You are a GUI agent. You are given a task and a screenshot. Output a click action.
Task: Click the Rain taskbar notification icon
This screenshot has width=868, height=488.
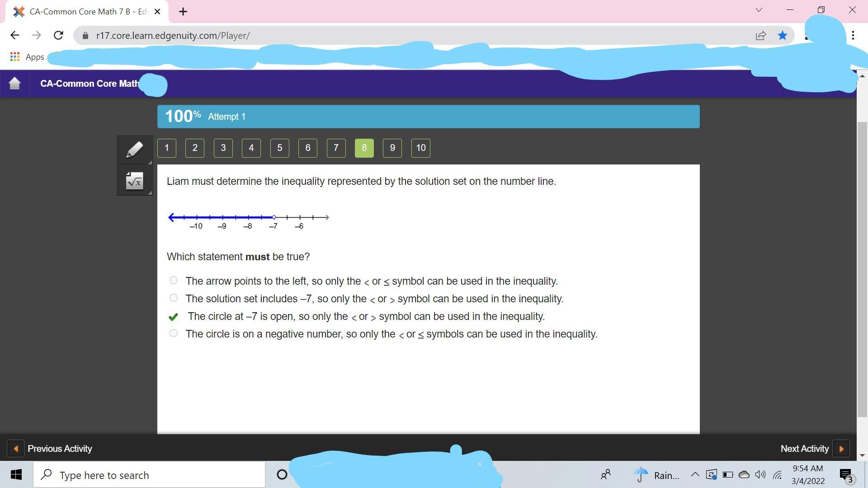642,475
